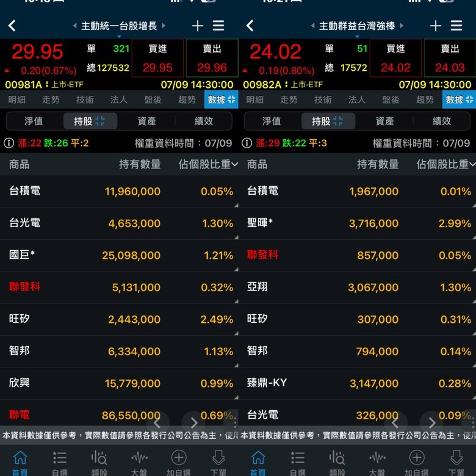Select 持股 segment for 00982A

(328, 121)
